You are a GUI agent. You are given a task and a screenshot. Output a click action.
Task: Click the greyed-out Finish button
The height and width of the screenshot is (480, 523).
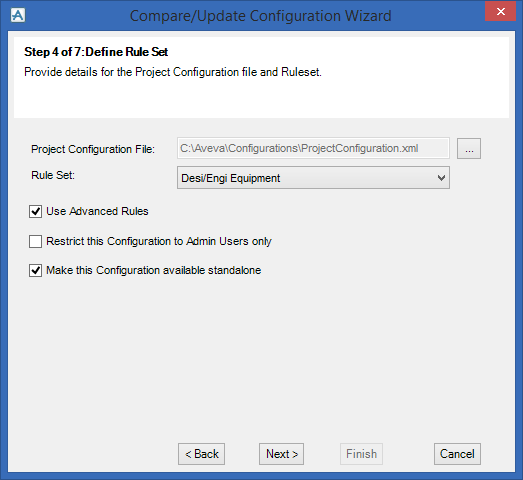click(x=361, y=454)
